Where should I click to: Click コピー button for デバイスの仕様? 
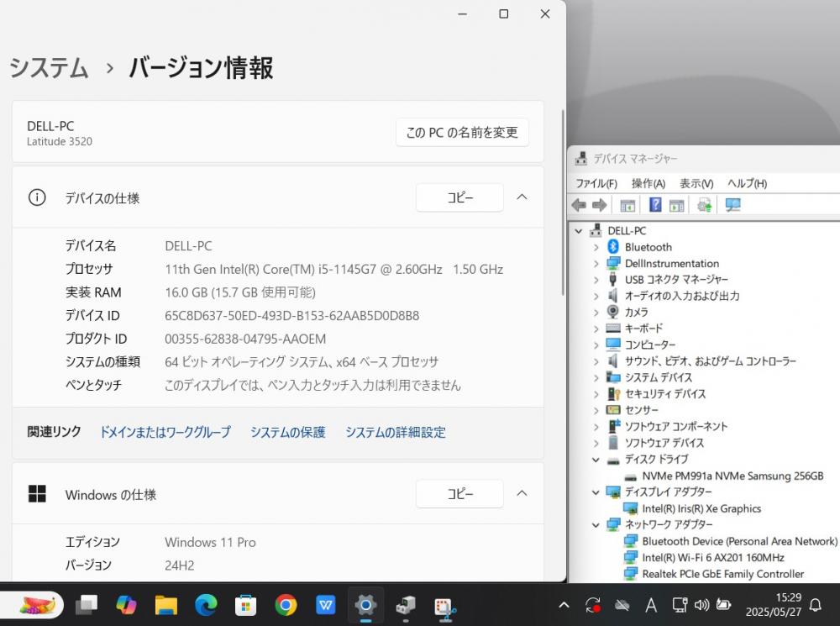[459, 197]
